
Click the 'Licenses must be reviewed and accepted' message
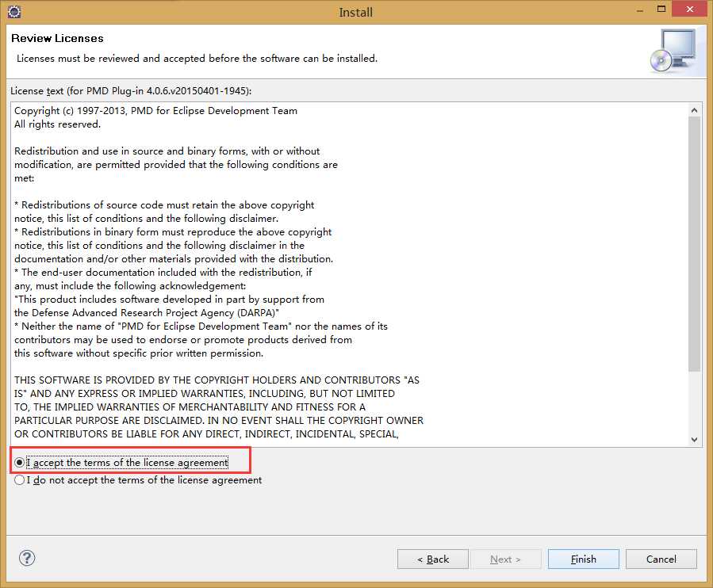tap(197, 59)
